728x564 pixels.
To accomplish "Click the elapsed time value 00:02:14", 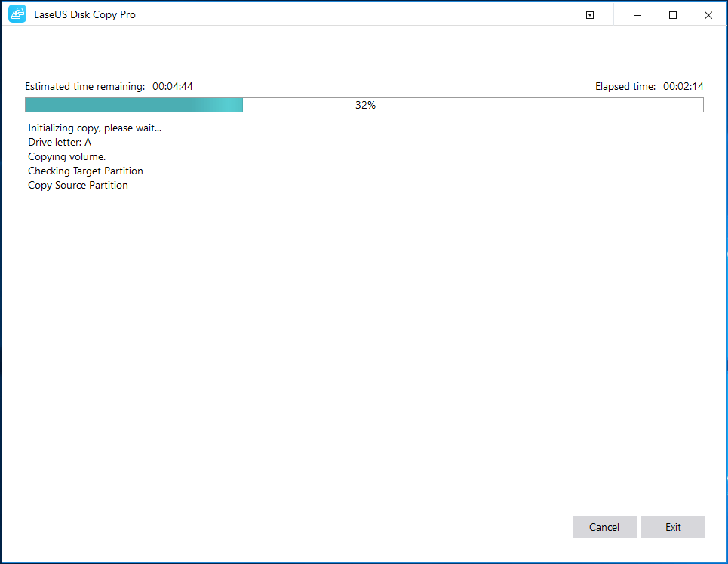I will 683,86.
